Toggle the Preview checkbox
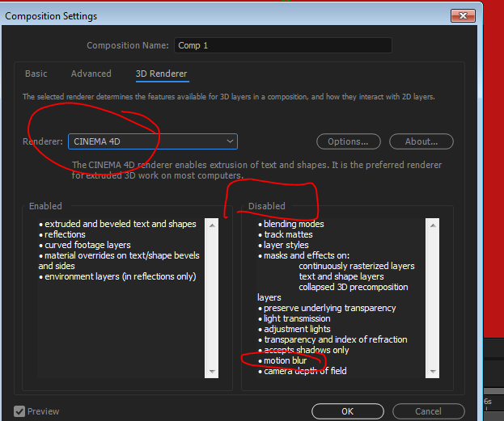Image resolution: width=504 pixels, height=421 pixels. point(19,411)
